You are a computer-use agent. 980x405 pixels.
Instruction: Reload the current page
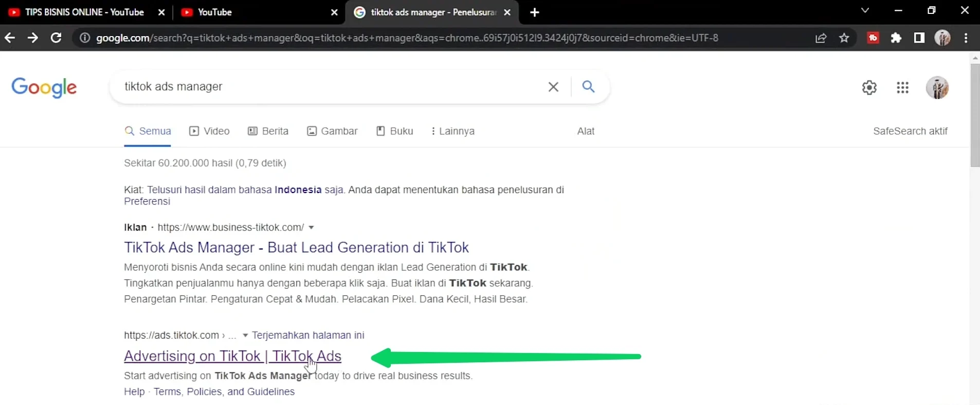click(x=56, y=38)
